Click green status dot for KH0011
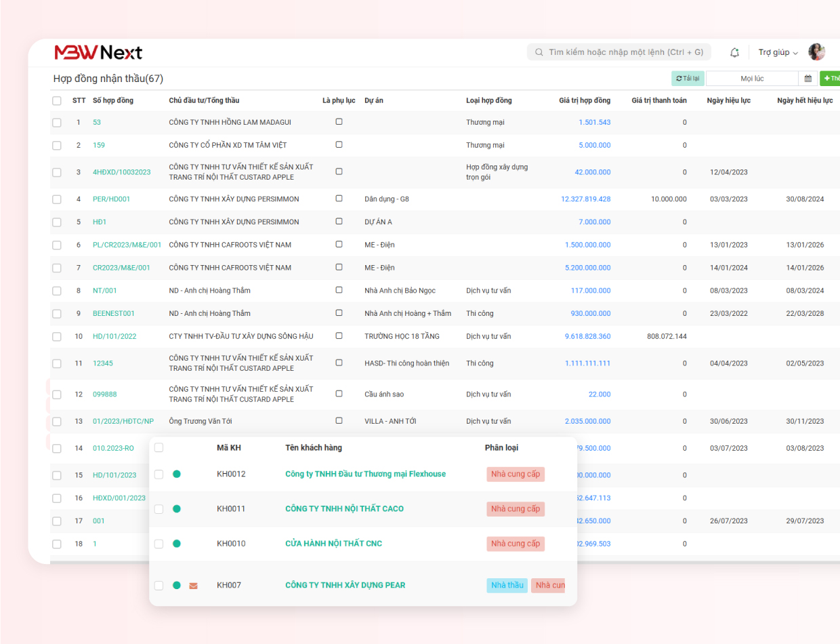 177,509
